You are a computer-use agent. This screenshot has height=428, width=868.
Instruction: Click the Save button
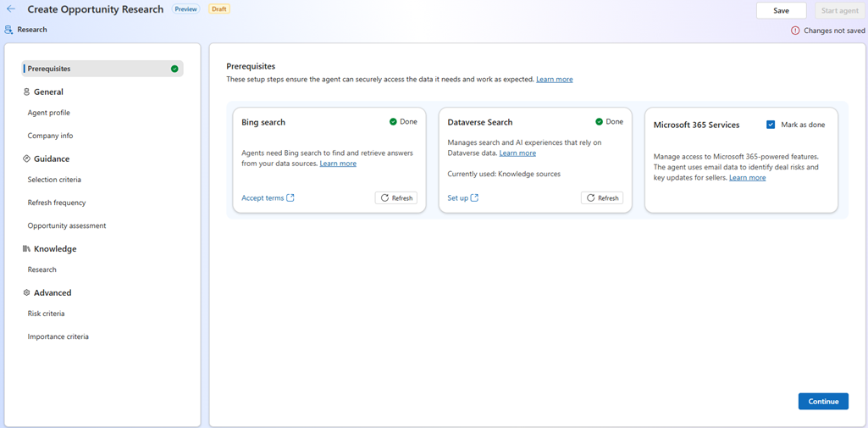point(781,10)
